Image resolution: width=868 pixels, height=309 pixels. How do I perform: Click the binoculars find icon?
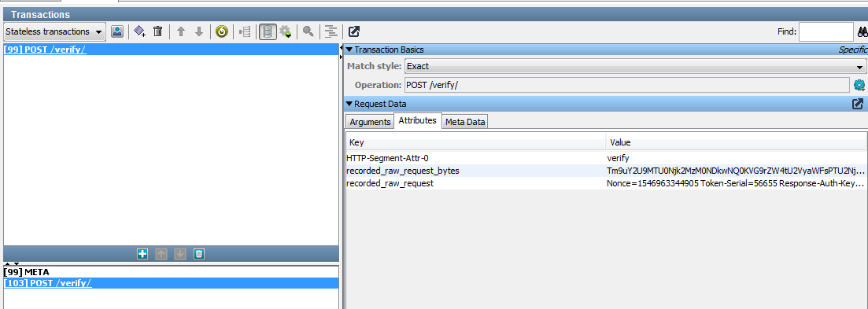(862, 32)
